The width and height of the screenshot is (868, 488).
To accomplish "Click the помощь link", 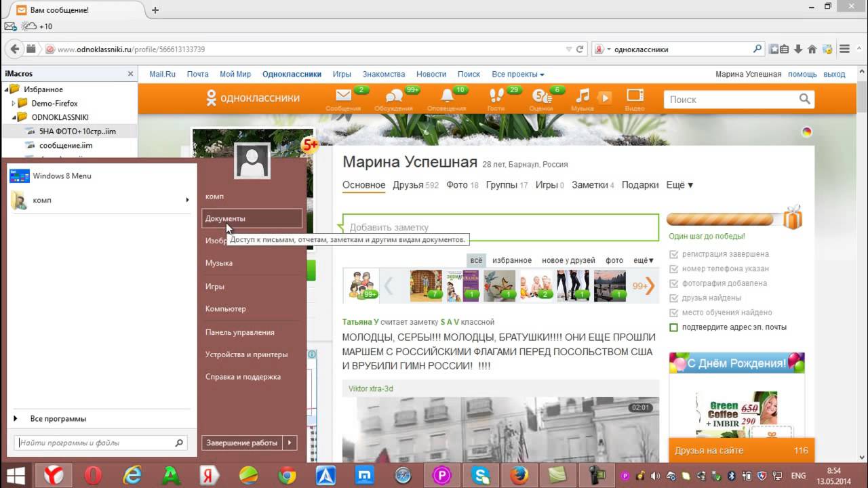I will pos(802,75).
